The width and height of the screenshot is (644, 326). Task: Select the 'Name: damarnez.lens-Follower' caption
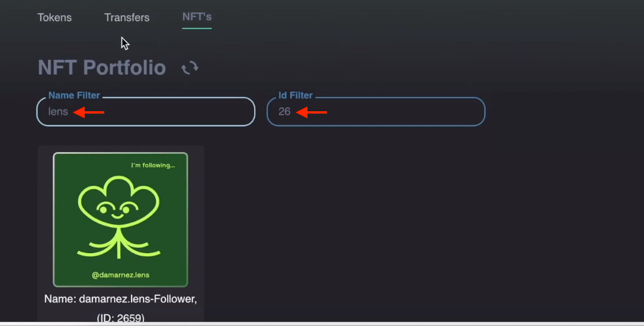[120, 299]
